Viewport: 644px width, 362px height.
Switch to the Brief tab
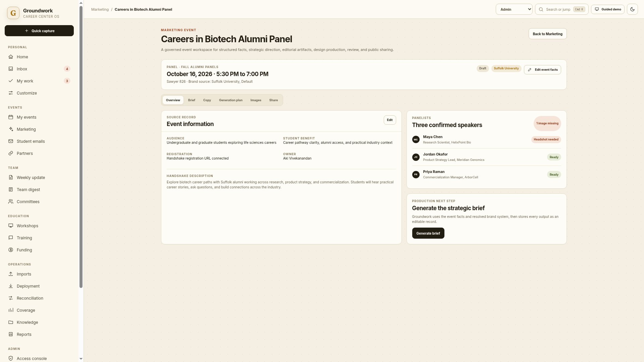coord(192,100)
